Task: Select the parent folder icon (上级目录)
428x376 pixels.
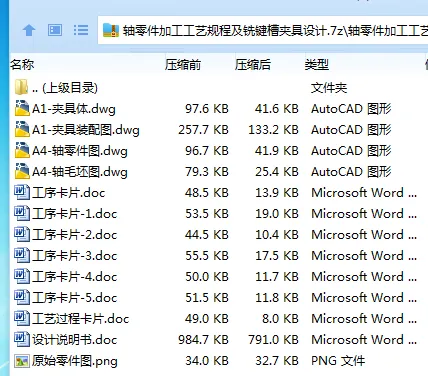Action: click(22, 87)
